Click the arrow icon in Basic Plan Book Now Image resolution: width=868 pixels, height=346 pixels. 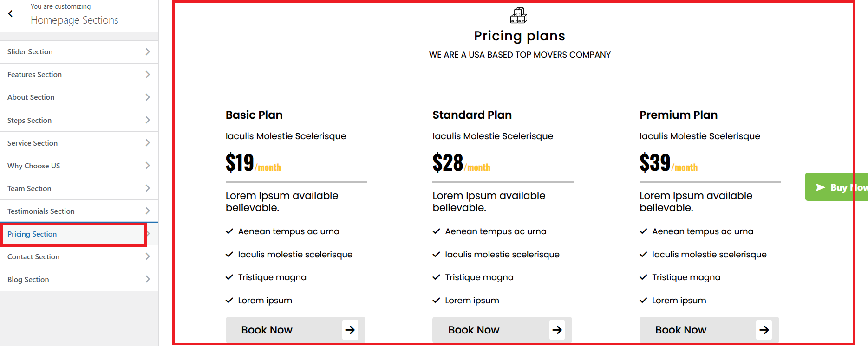[350, 330]
